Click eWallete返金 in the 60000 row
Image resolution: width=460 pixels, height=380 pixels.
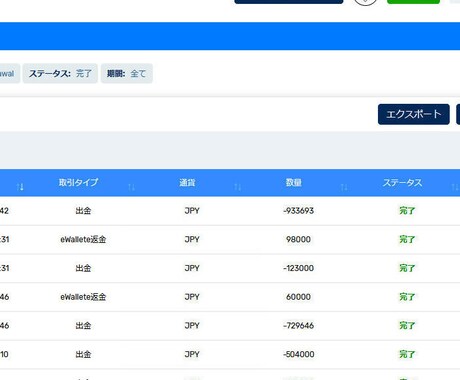pos(83,297)
